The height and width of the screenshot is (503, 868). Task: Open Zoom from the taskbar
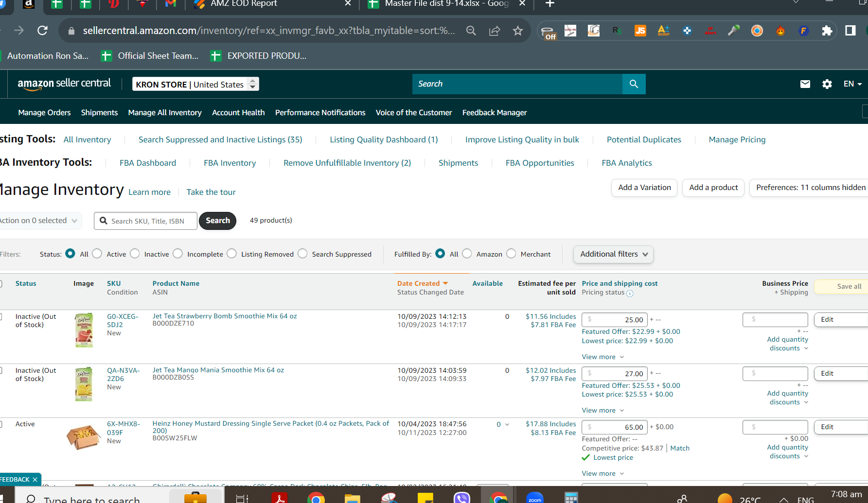(x=535, y=498)
